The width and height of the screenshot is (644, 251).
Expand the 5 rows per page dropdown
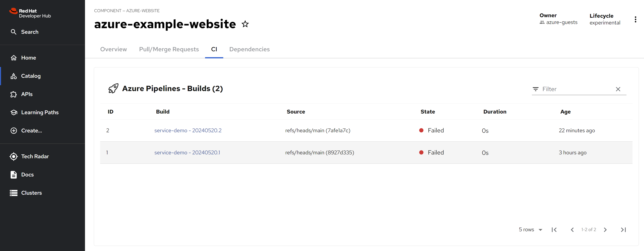pos(530,230)
